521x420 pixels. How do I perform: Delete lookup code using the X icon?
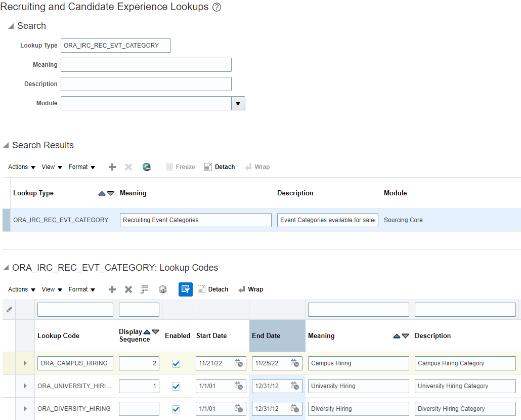coord(128,289)
